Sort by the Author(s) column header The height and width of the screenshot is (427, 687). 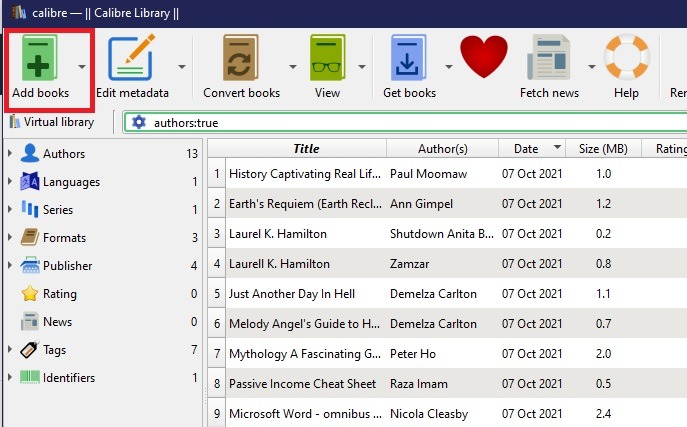(443, 148)
